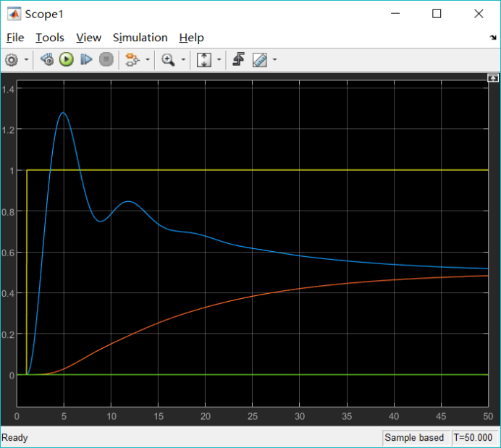
Task: Click the Step Forward button
Action: [86, 59]
